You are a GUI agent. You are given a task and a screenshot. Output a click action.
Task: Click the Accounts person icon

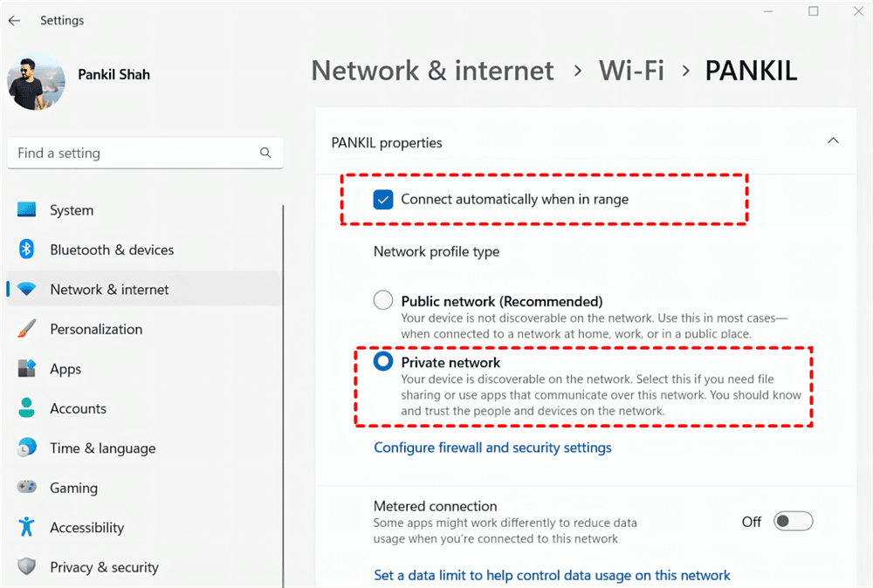point(26,408)
